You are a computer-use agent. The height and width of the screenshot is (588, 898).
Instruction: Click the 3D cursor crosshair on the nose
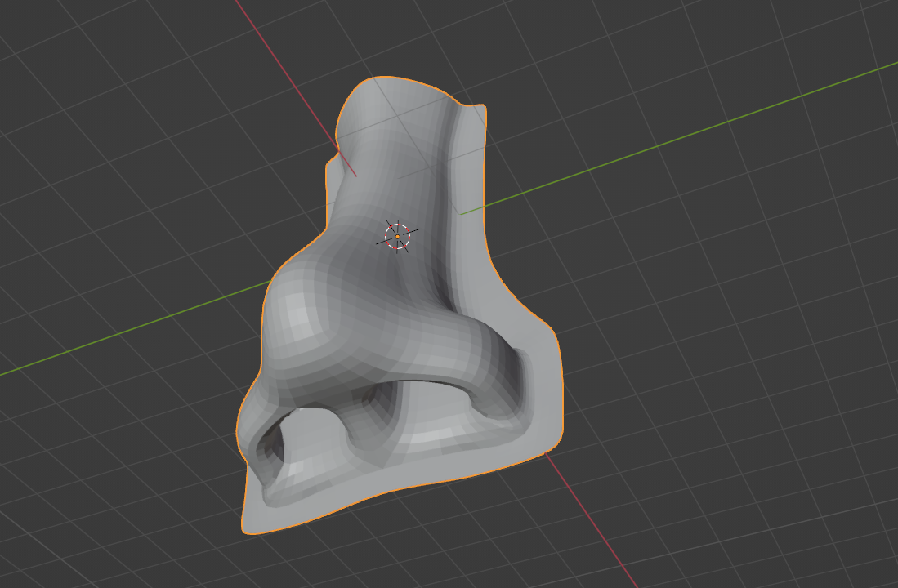coord(397,236)
